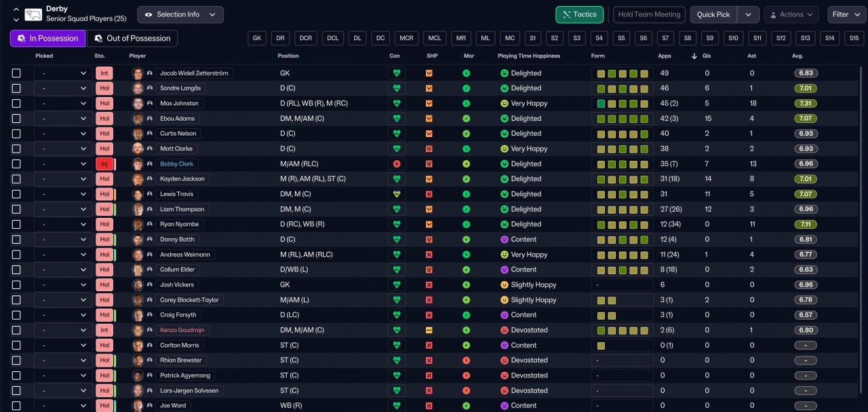
Task: Click Inj status badge for Bobby Clark
Action: (104, 164)
